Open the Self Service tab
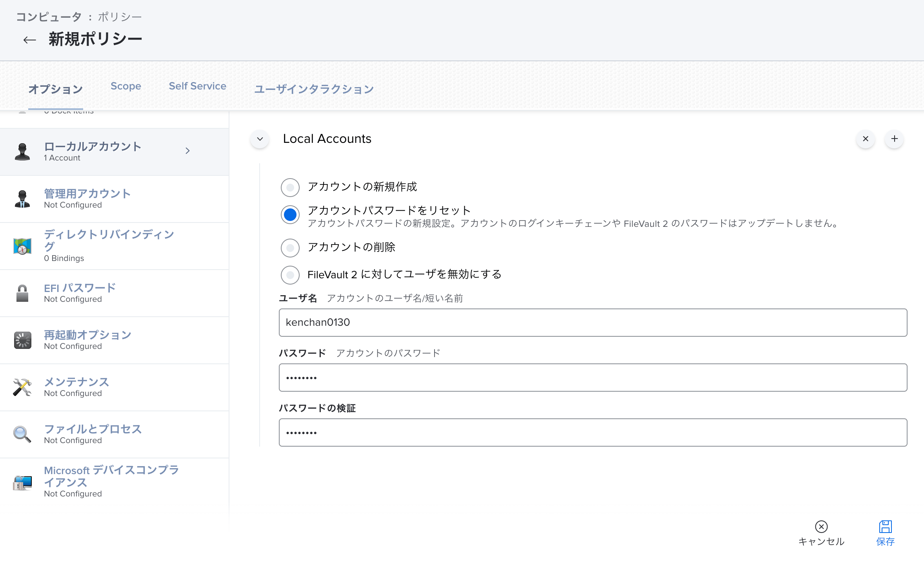924x562 pixels. tap(198, 86)
